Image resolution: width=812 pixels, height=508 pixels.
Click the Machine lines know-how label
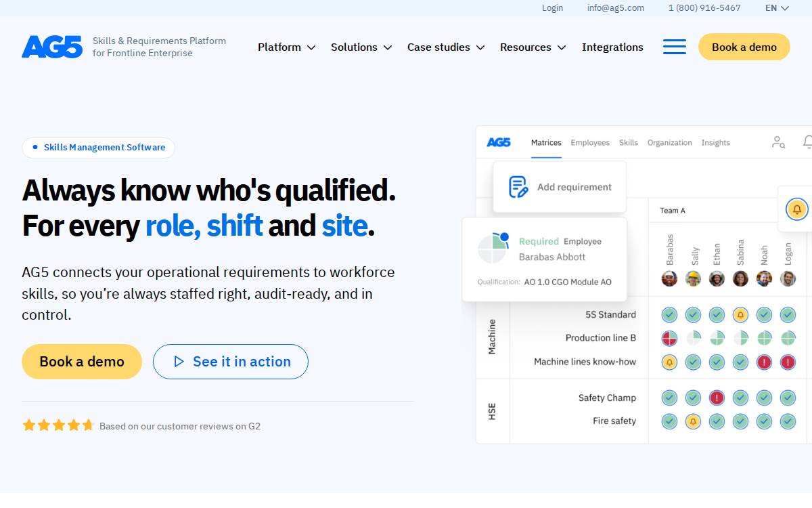point(585,362)
